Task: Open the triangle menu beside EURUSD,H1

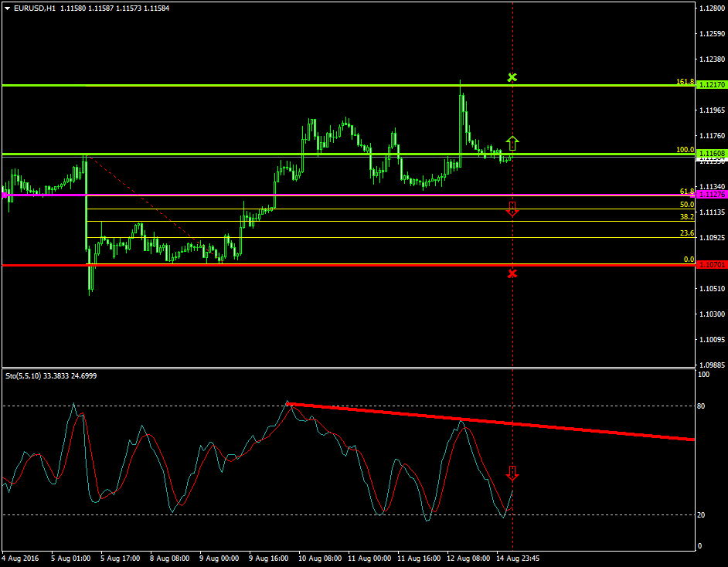Action: click(7, 8)
